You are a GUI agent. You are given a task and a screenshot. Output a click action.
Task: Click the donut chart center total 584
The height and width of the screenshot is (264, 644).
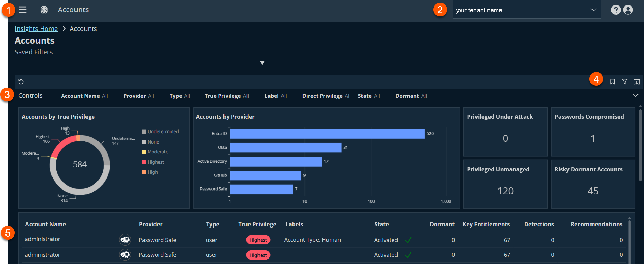coord(80,164)
